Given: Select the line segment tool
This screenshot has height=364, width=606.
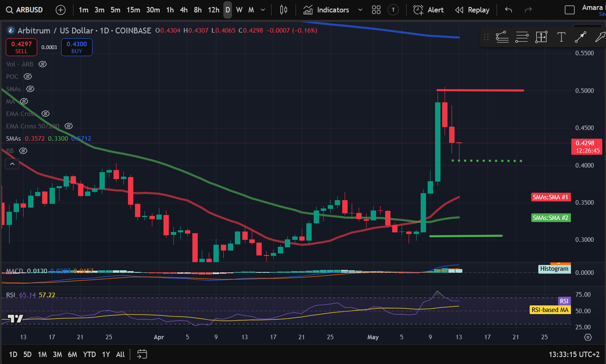Looking at the screenshot, I should (x=581, y=37).
